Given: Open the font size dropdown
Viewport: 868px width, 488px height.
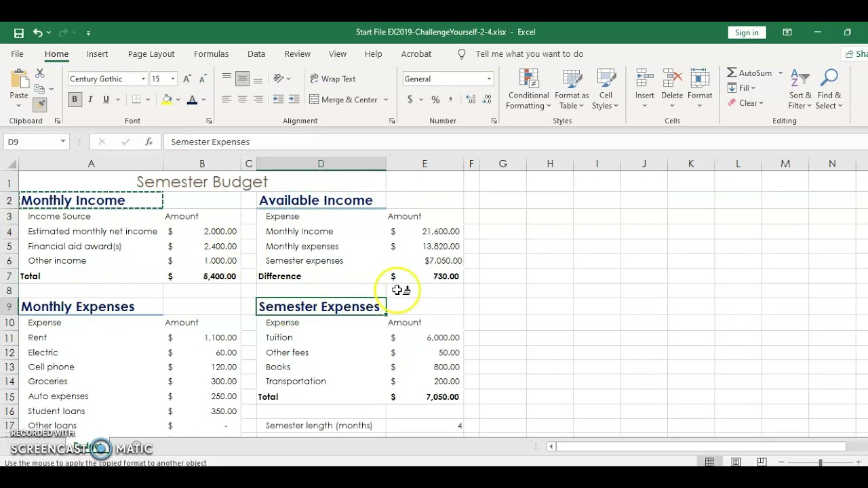Looking at the screenshot, I should [x=172, y=79].
